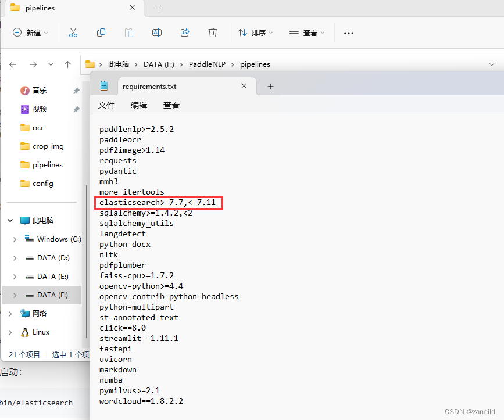Screen dimensions: 504x420
Task: Click the navigation pane vertical scrollbar
Action: [x=87, y=261]
